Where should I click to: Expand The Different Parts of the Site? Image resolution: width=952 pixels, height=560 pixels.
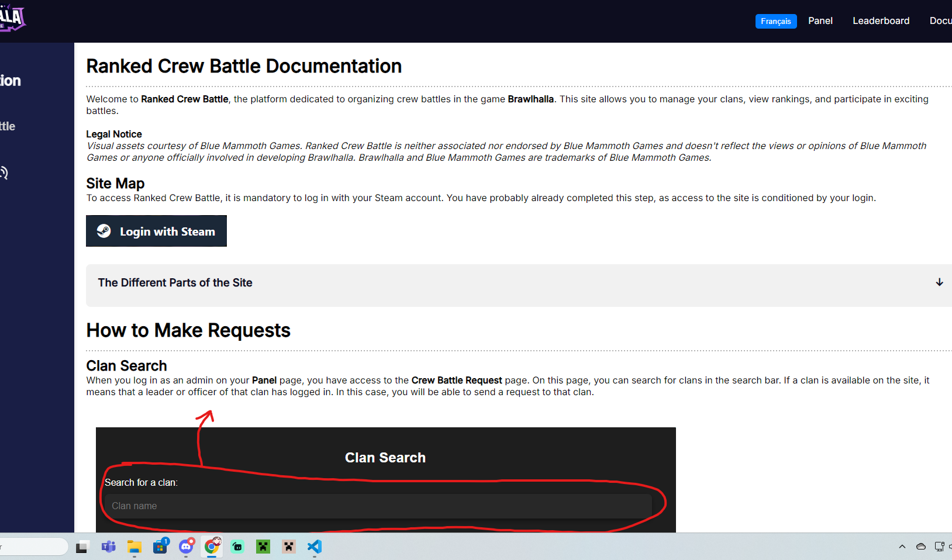(x=519, y=285)
